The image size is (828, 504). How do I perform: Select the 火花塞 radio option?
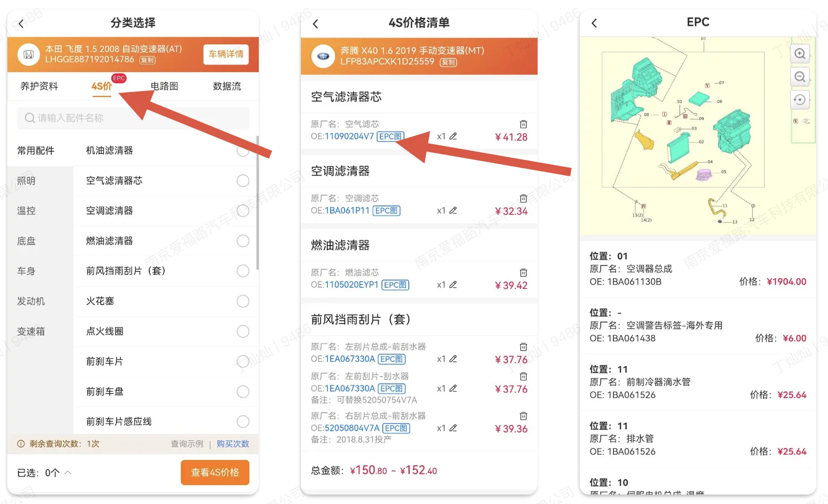243,301
